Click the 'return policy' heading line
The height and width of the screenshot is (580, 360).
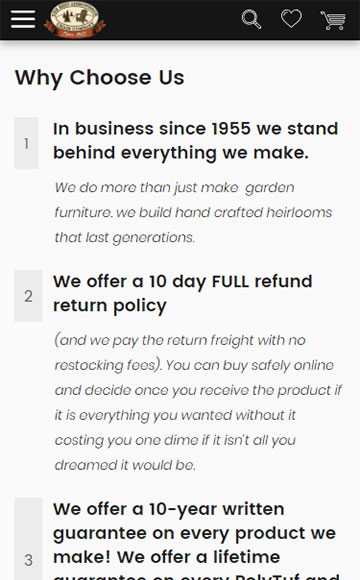click(110, 306)
